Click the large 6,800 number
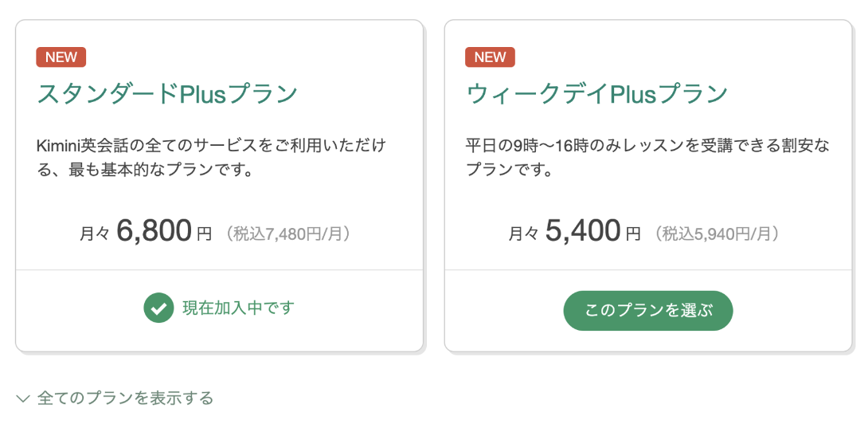868x424 pixels. [154, 231]
